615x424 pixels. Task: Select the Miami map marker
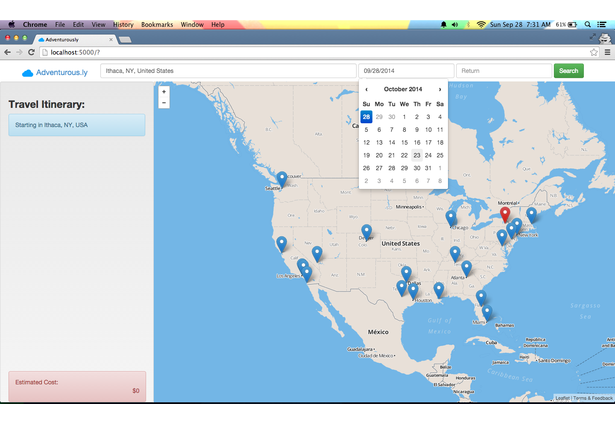[487, 313]
